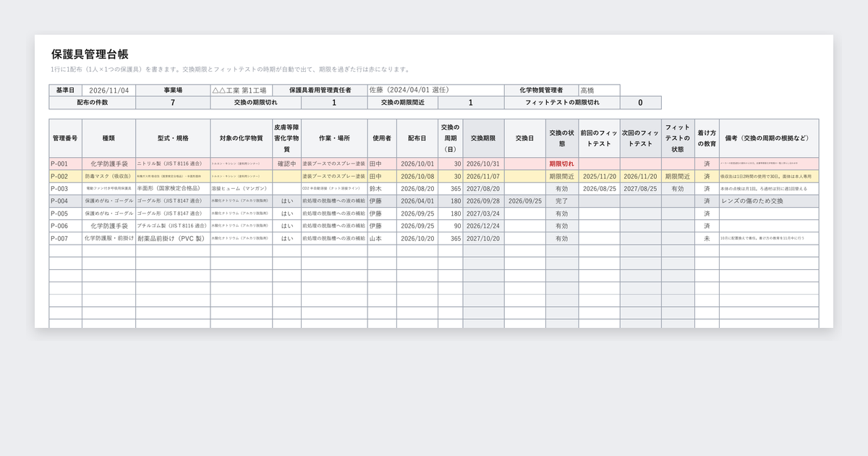Select the 交換の期限切れ summary label
This screenshot has width=868, height=456.
pyautogui.click(x=255, y=103)
